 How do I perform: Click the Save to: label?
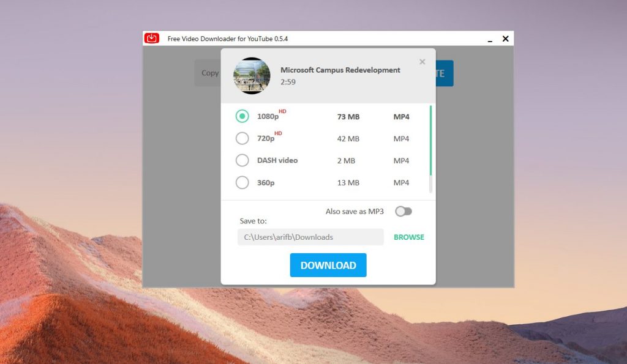[253, 221]
